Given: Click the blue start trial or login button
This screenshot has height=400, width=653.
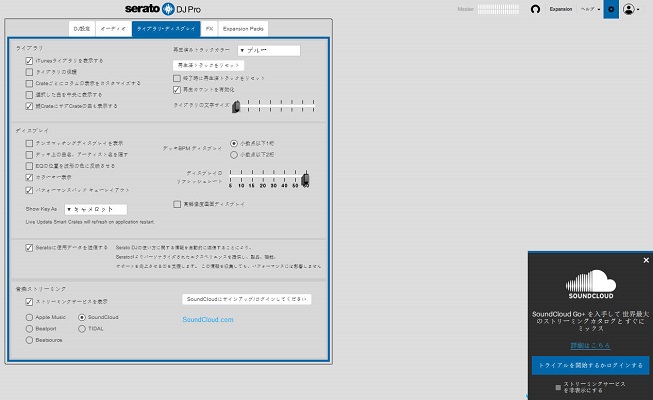Looking at the screenshot, I should (591, 365).
